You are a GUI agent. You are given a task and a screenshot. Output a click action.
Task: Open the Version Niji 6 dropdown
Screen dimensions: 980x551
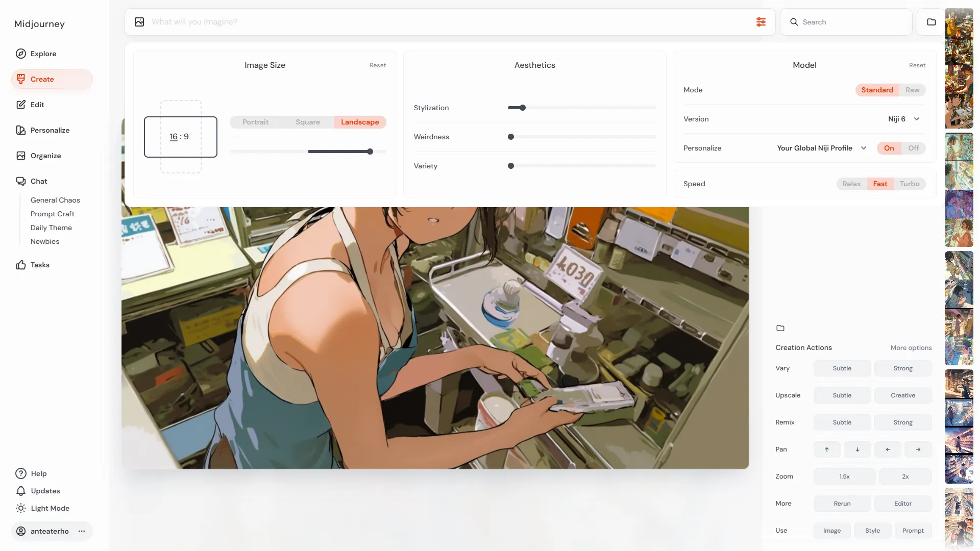click(903, 119)
